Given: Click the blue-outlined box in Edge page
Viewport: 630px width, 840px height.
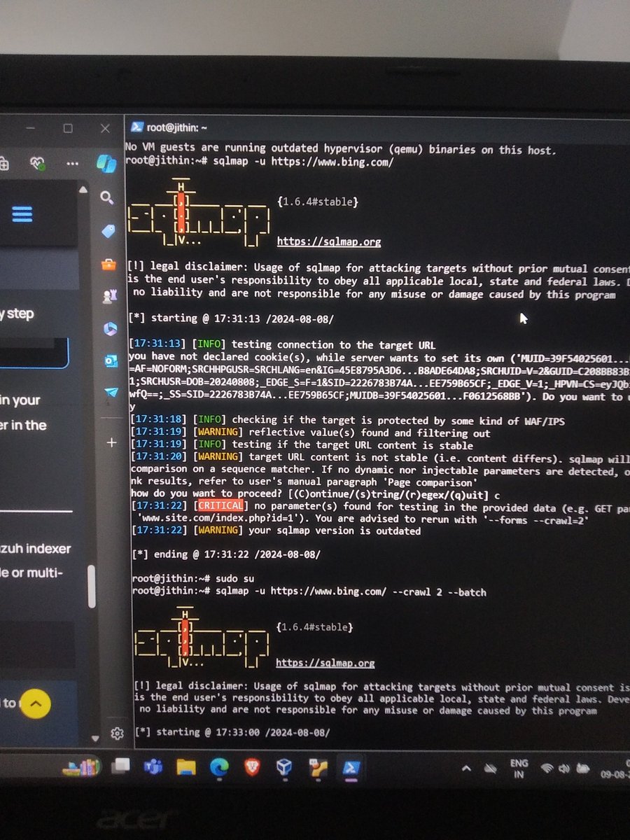Looking at the screenshot, I should (34, 353).
